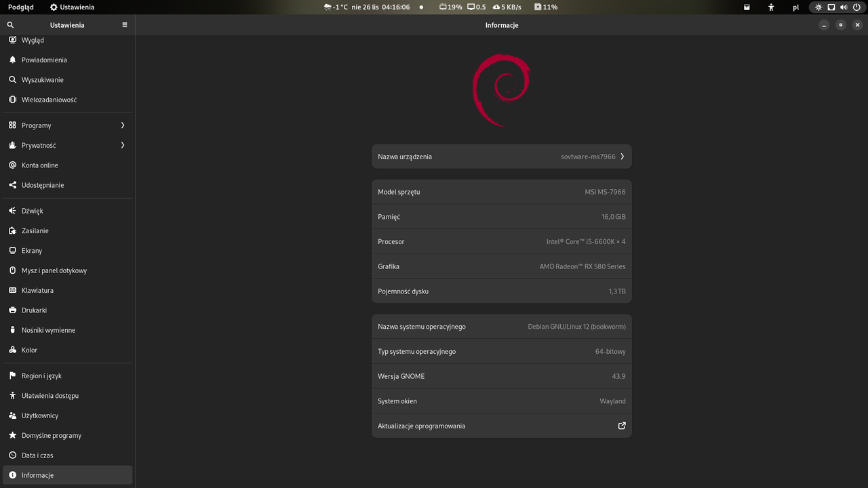Click the accessibility icon in top bar
This screenshot has width=868, height=488.
[x=771, y=7]
